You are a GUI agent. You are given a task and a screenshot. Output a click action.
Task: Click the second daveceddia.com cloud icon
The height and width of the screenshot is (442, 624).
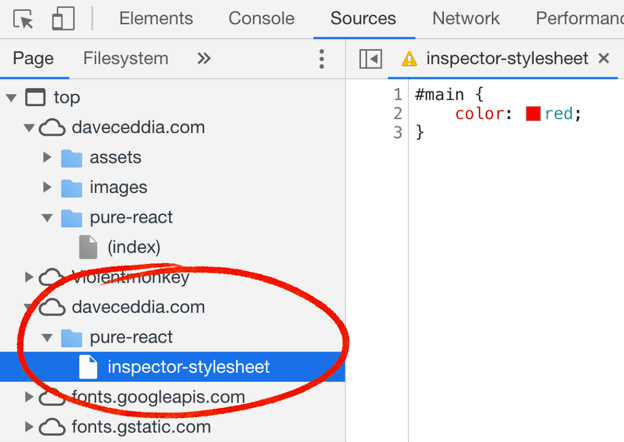52,307
